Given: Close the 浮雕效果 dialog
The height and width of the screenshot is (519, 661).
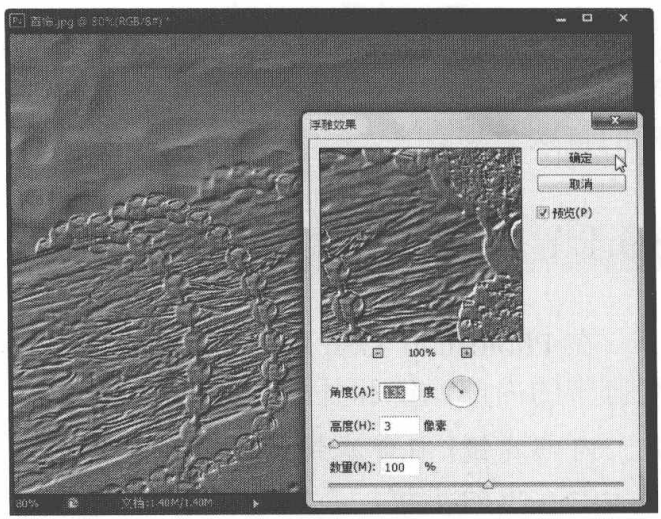Looking at the screenshot, I should click(615, 121).
